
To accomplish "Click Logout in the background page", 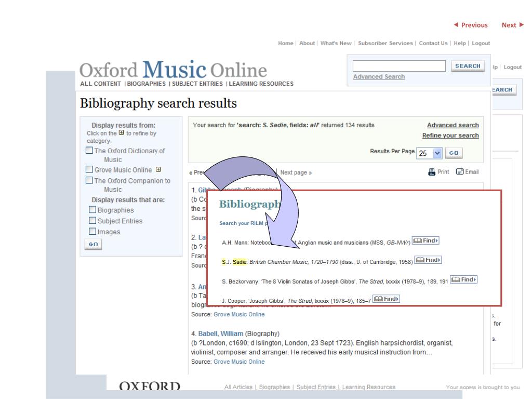I will (x=512, y=67).
